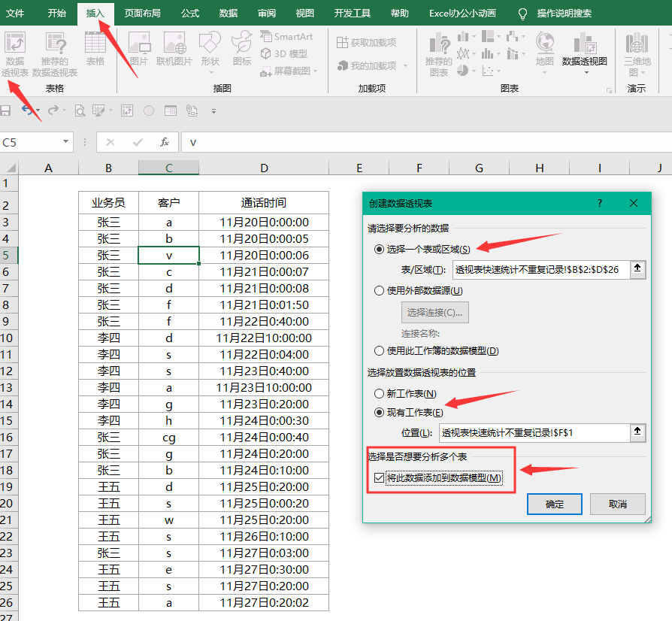Click the 图片 insert picture icon
The width and height of the screenshot is (672, 621).
(139, 50)
